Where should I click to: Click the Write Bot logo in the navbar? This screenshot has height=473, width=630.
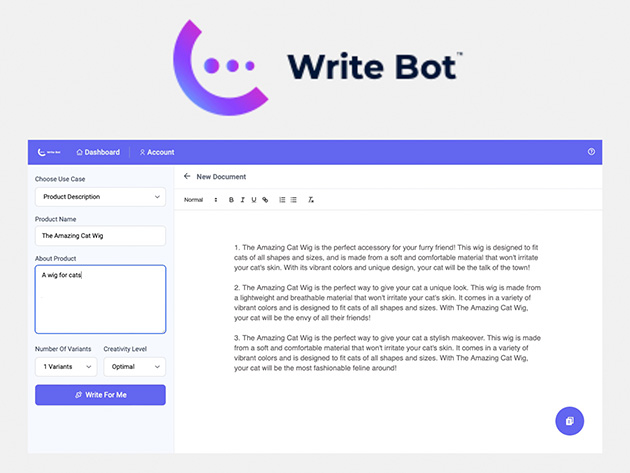48,152
